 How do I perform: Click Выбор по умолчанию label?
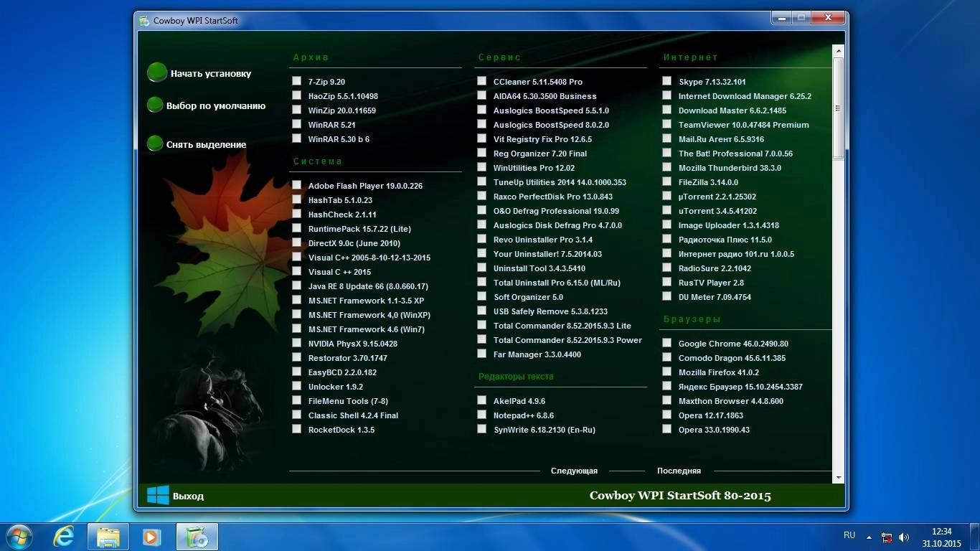click(216, 105)
